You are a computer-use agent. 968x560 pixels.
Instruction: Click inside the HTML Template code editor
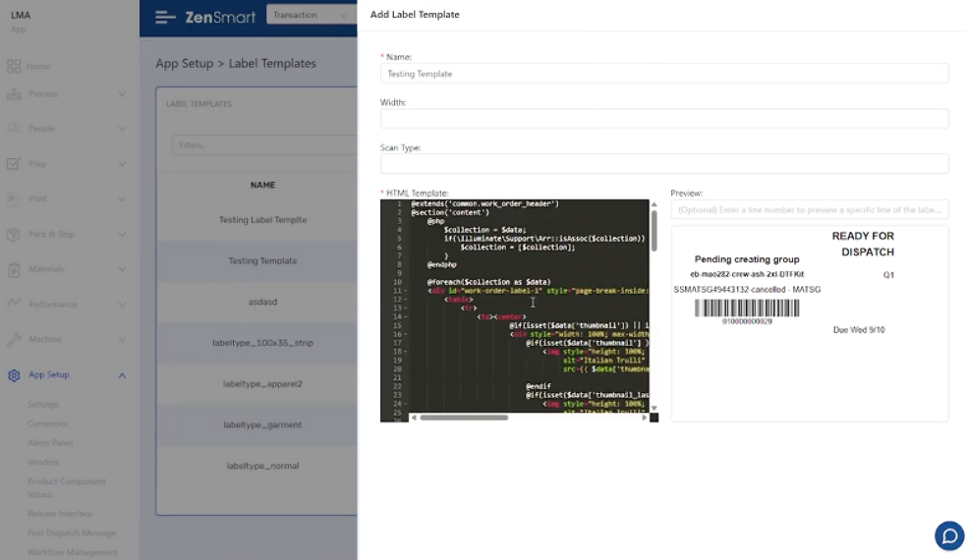click(528, 307)
